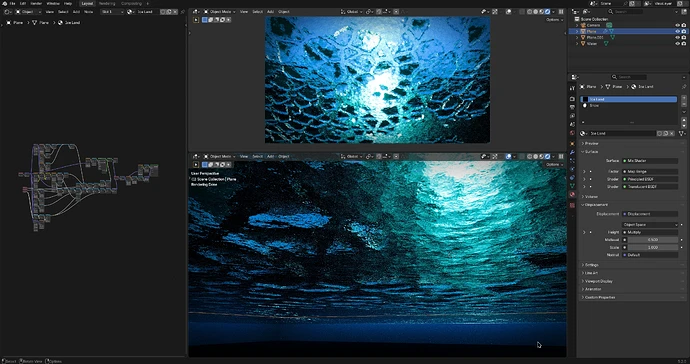Click Surface Mix Shader button

point(650,161)
